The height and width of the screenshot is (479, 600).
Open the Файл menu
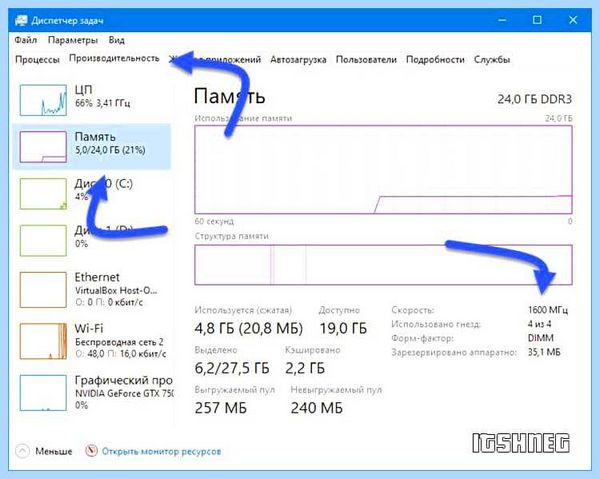(26, 40)
